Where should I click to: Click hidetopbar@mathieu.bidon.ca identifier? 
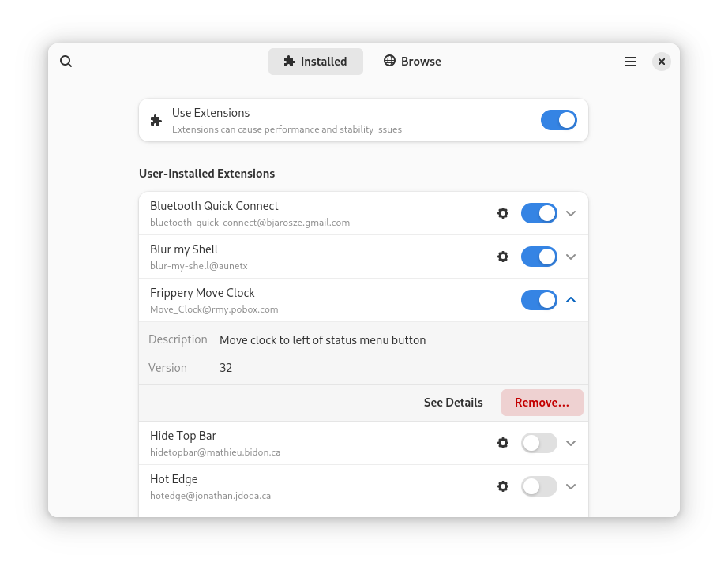[215, 452]
